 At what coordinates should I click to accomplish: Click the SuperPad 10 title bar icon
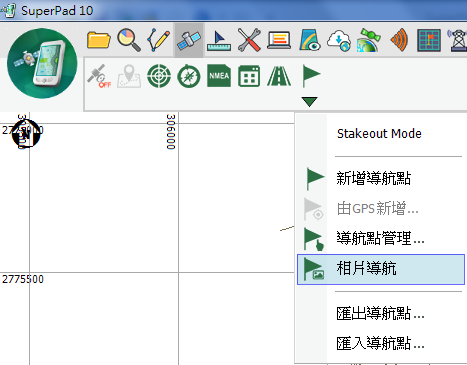(8, 10)
